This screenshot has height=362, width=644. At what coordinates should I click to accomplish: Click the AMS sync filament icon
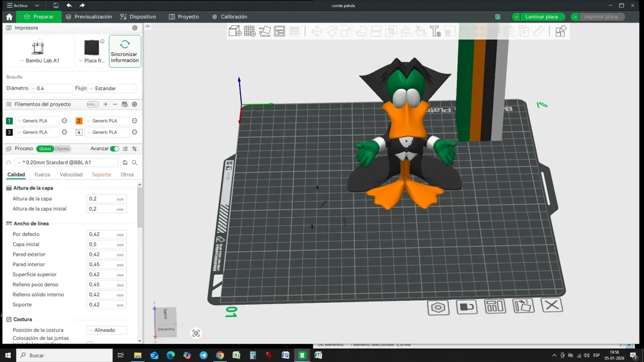pyautogui.click(x=125, y=104)
